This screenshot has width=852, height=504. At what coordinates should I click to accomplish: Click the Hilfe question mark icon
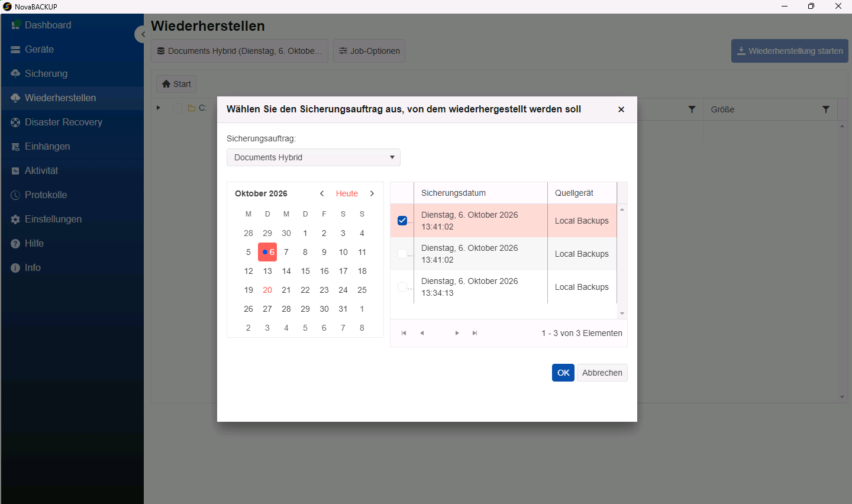(x=15, y=244)
